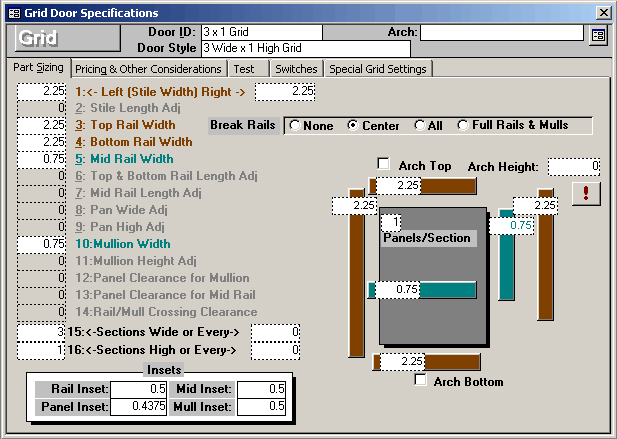Enable the Arch Bottom checkbox
The height and width of the screenshot is (439, 617).
[x=421, y=381]
